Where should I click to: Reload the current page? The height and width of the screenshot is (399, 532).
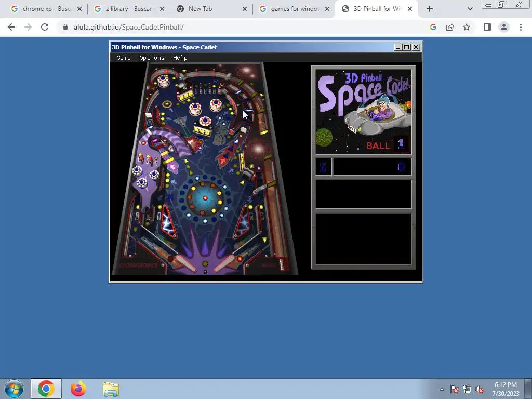[x=45, y=27]
